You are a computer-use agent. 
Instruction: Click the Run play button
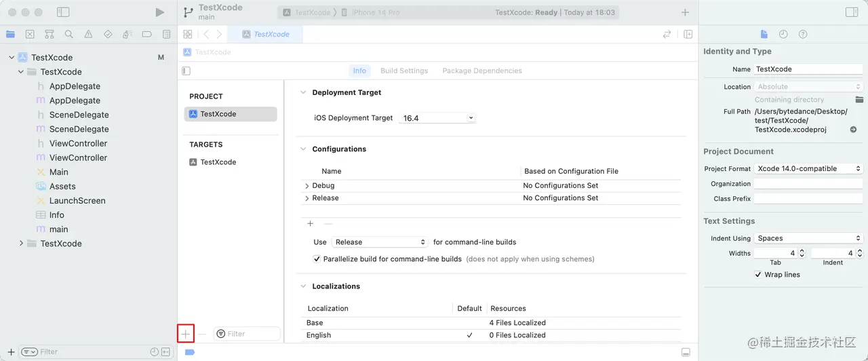pyautogui.click(x=159, y=12)
